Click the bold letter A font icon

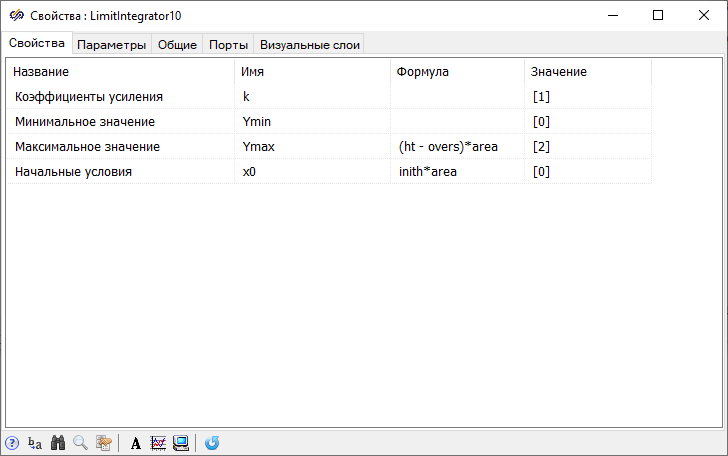(x=136, y=443)
